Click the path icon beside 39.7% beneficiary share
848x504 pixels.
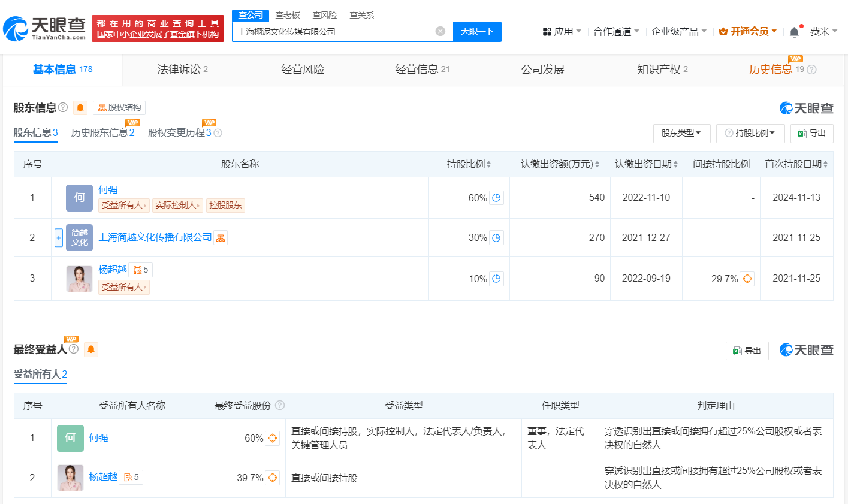[272, 478]
